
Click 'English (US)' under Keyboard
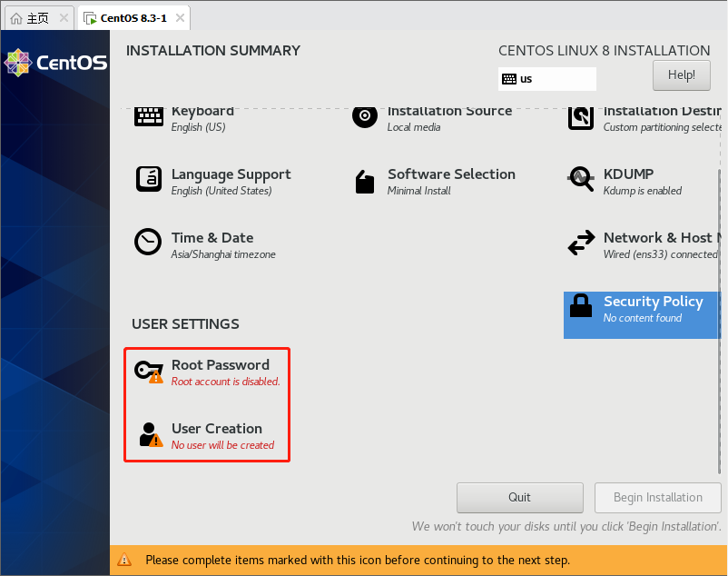tap(198, 127)
